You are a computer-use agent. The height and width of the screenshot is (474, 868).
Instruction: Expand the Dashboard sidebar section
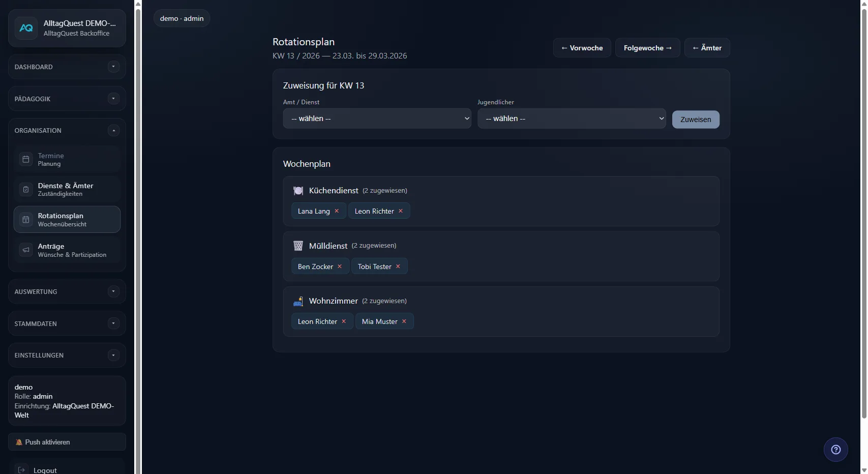point(113,67)
